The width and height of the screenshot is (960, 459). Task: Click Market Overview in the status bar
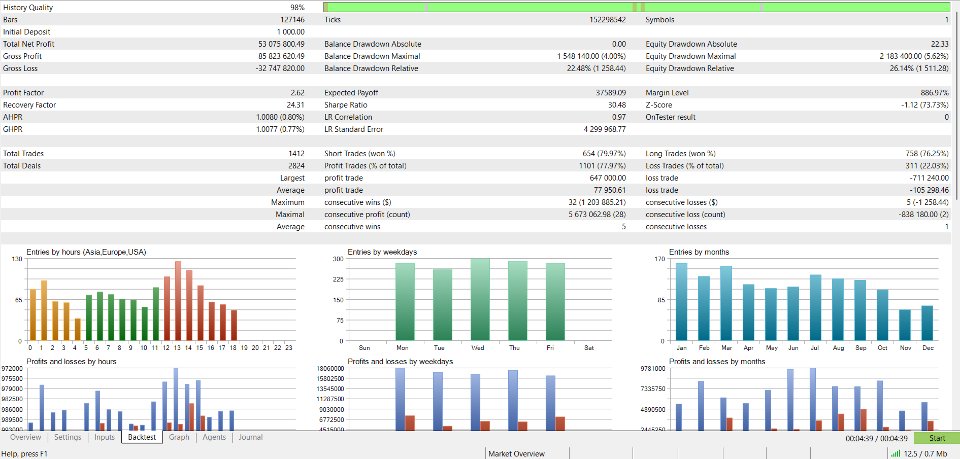click(516, 453)
